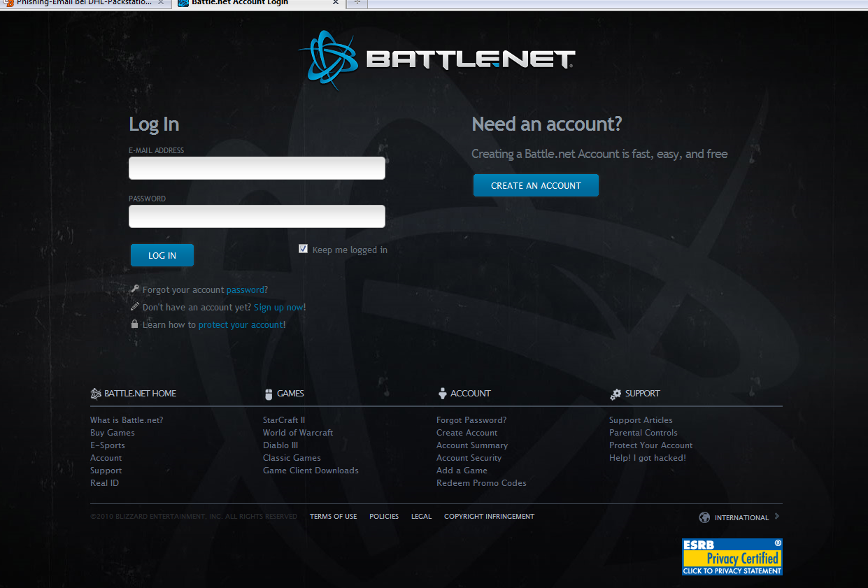Go to the E-Sports link
This screenshot has width=868, height=588.
pyautogui.click(x=108, y=445)
